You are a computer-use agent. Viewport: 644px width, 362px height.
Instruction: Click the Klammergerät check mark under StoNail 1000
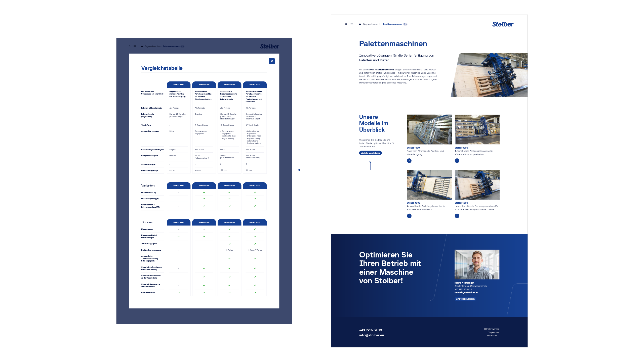coord(179,237)
